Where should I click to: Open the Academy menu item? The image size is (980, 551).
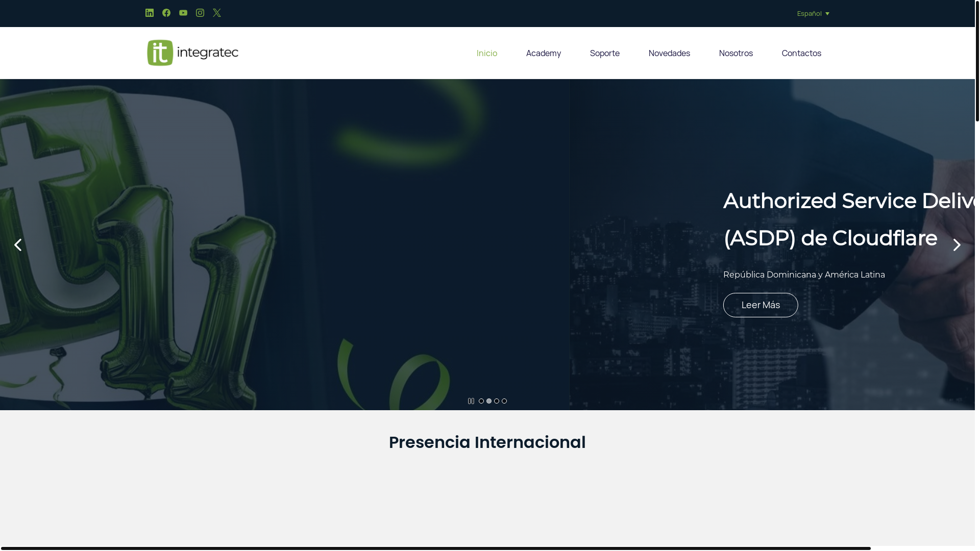[x=544, y=53]
